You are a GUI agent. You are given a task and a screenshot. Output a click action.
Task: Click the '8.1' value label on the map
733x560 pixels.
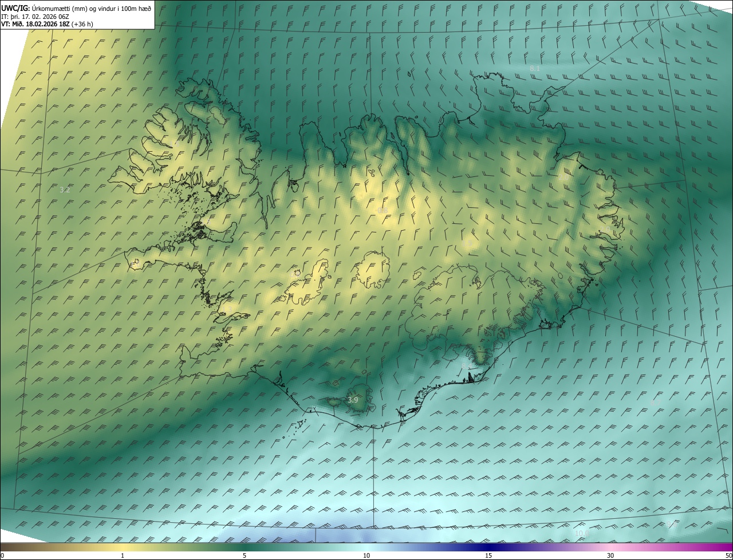click(535, 68)
